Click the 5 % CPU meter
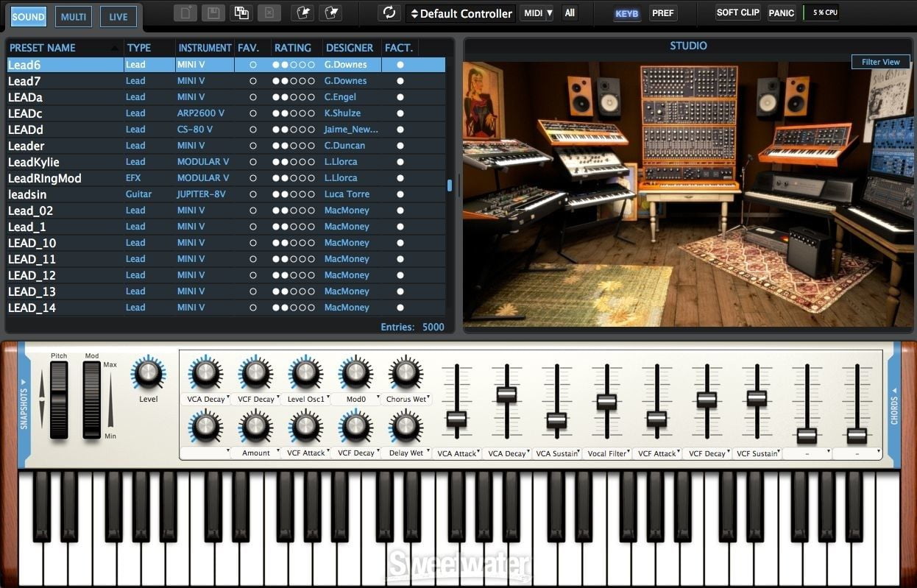The width and height of the screenshot is (917, 588). point(821,13)
